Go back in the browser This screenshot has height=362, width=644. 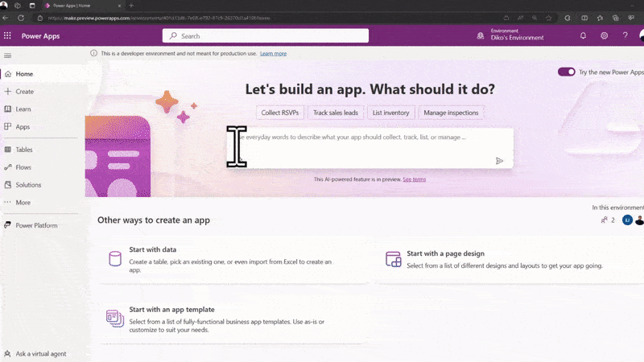tap(6, 18)
